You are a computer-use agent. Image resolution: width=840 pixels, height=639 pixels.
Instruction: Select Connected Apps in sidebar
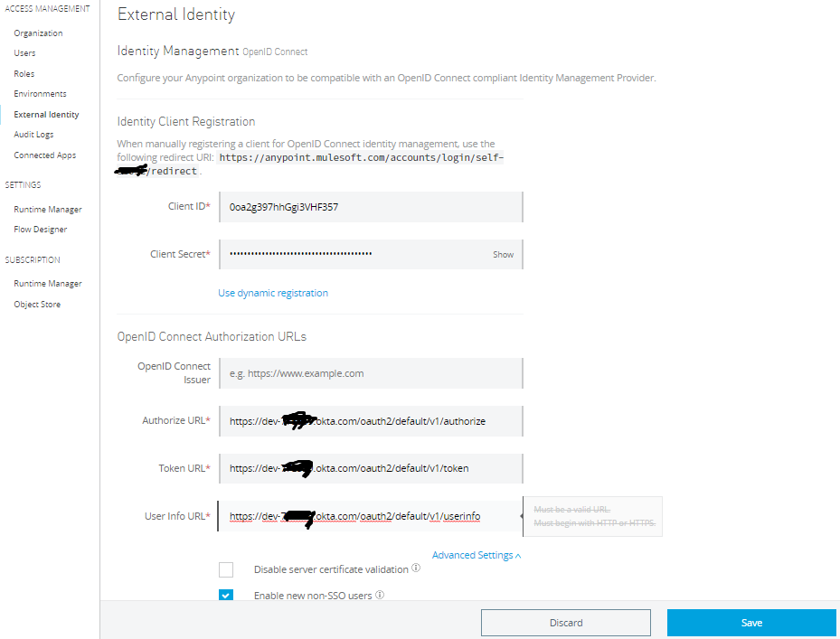click(x=45, y=155)
